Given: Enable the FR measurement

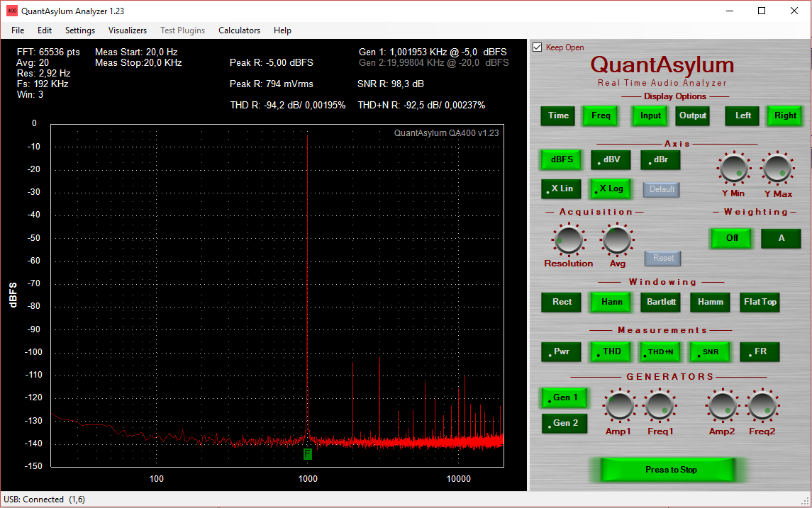Looking at the screenshot, I should (x=760, y=351).
